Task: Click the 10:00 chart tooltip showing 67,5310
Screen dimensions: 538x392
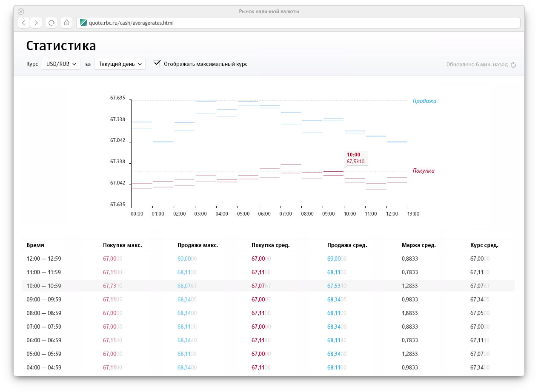Action: pyautogui.click(x=356, y=158)
